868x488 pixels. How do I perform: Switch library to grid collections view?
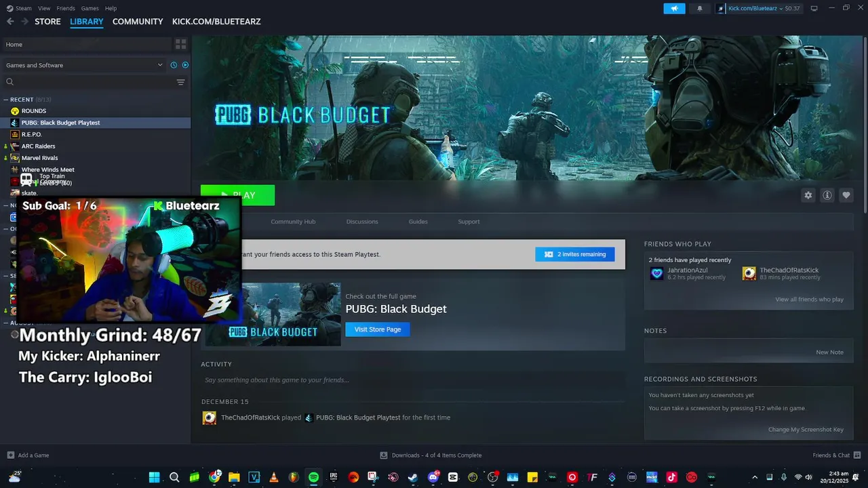pos(180,44)
